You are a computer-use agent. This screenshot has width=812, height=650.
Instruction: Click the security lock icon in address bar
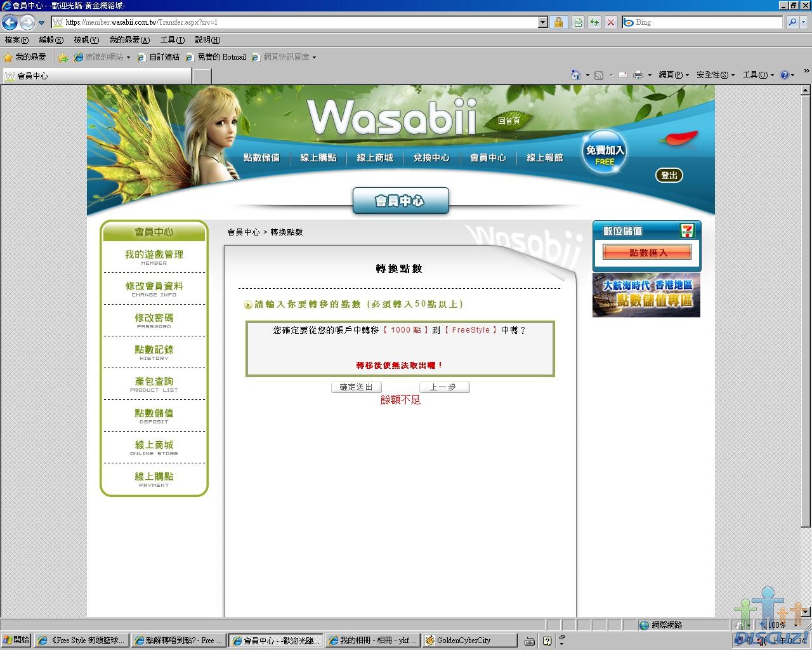(558, 22)
